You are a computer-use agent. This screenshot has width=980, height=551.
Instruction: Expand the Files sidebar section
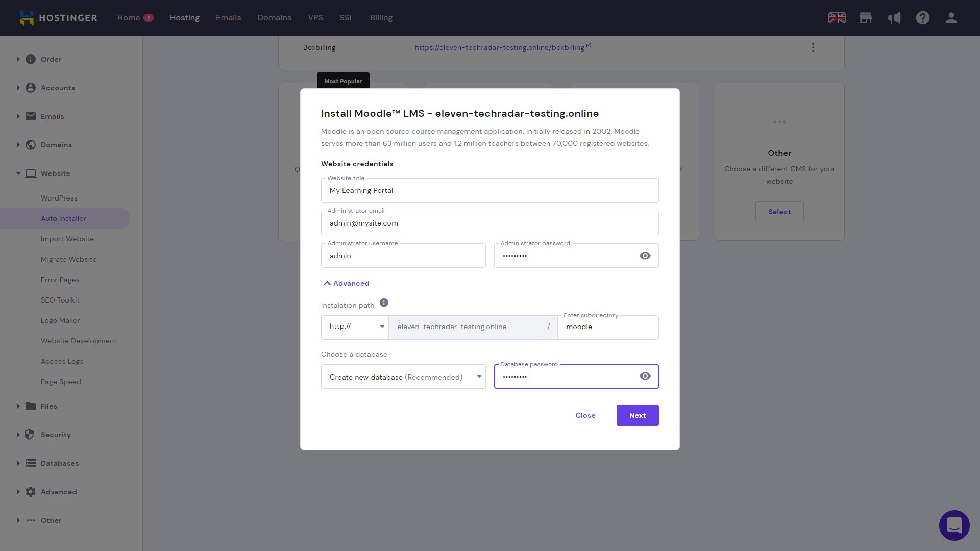click(18, 406)
